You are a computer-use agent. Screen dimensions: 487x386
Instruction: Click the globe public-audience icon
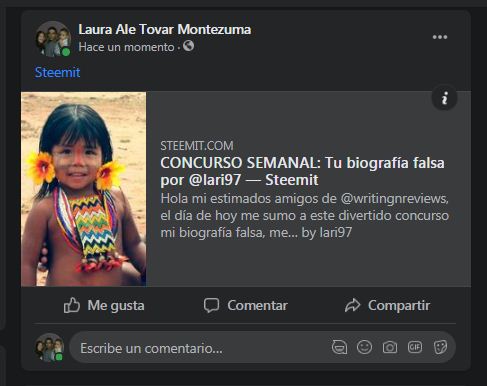[188, 46]
